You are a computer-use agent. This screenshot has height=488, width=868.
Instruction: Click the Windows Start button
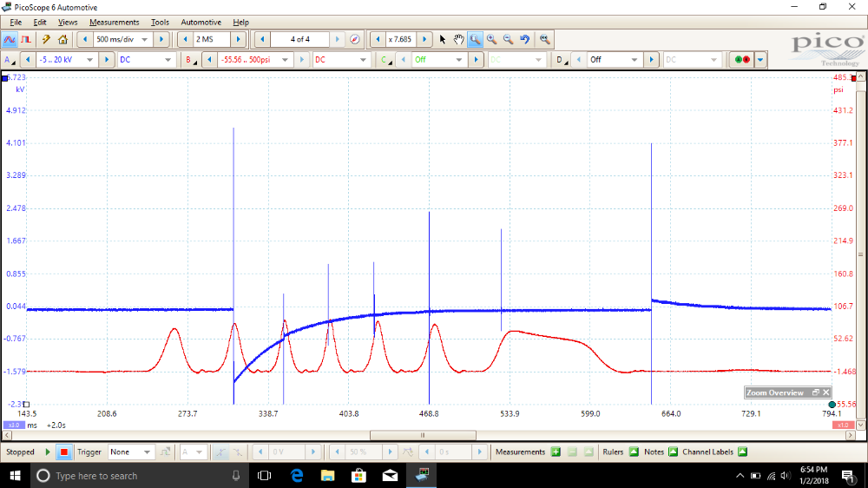pyautogui.click(x=15, y=476)
